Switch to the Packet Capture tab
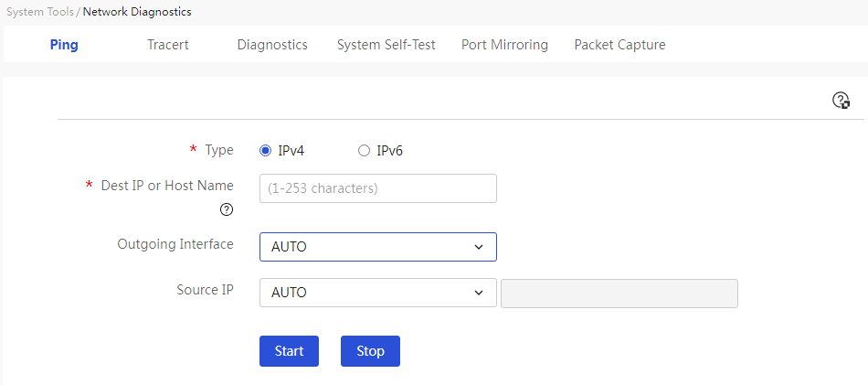 point(620,45)
